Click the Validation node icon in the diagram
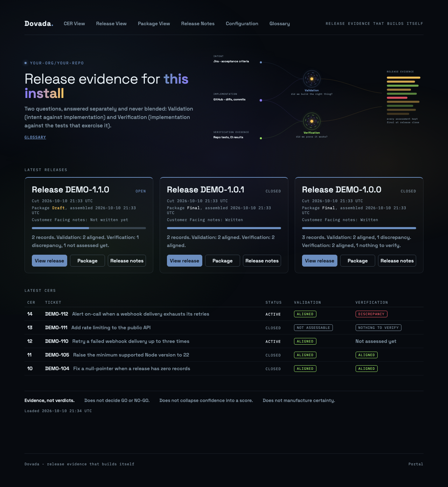The height and width of the screenshot is (487, 448). pos(311,79)
